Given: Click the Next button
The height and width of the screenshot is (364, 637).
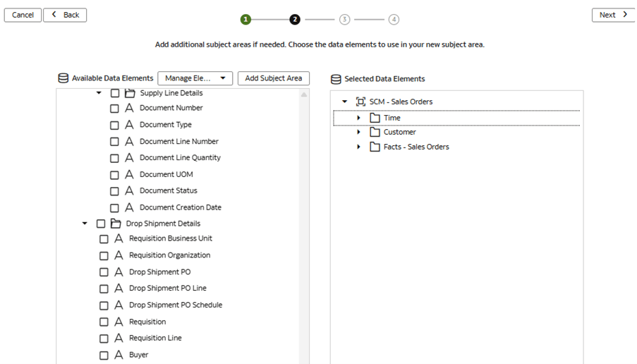Looking at the screenshot, I should tap(613, 15).
